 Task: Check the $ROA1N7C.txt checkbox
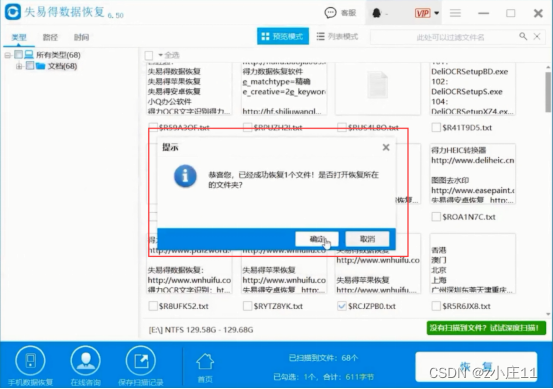tap(436, 217)
